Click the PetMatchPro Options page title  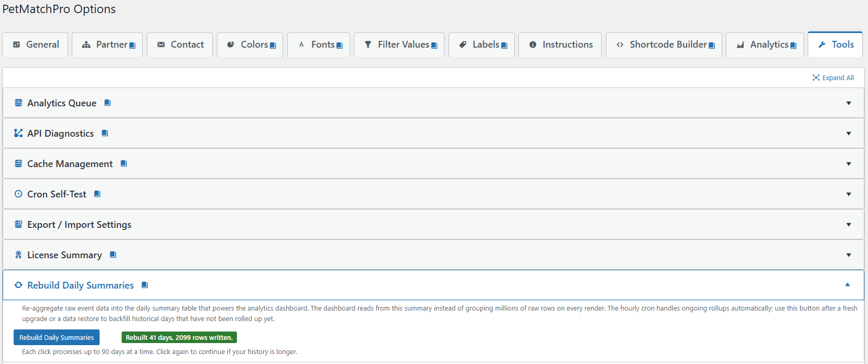tap(59, 9)
